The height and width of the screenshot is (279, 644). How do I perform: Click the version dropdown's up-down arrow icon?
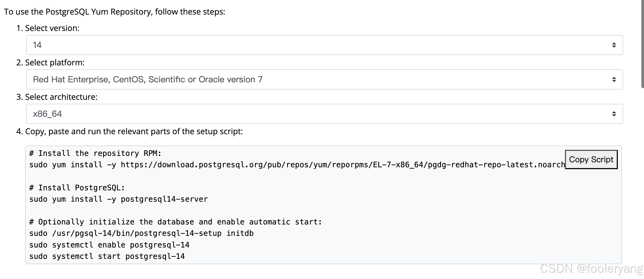[614, 45]
